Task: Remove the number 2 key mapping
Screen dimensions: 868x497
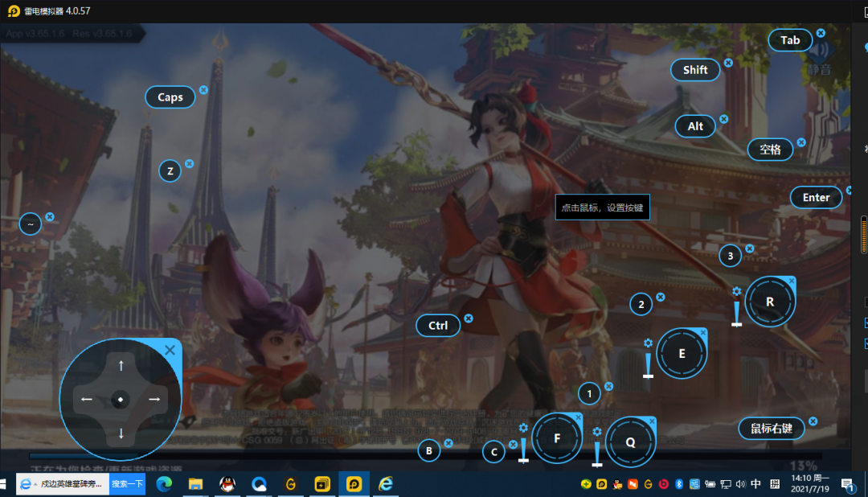Action: click(x=661, y=297)
